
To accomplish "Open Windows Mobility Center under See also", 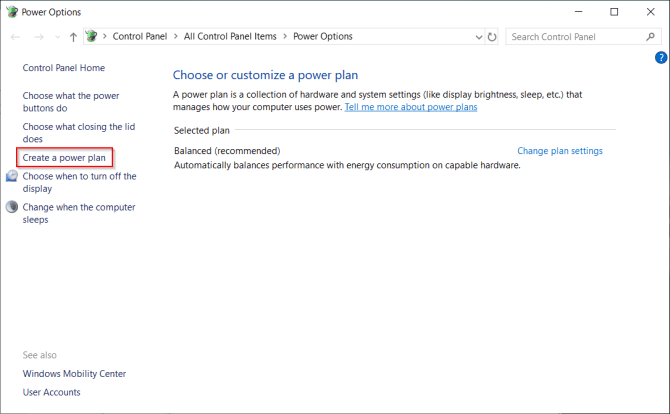I will coord(74,373).
